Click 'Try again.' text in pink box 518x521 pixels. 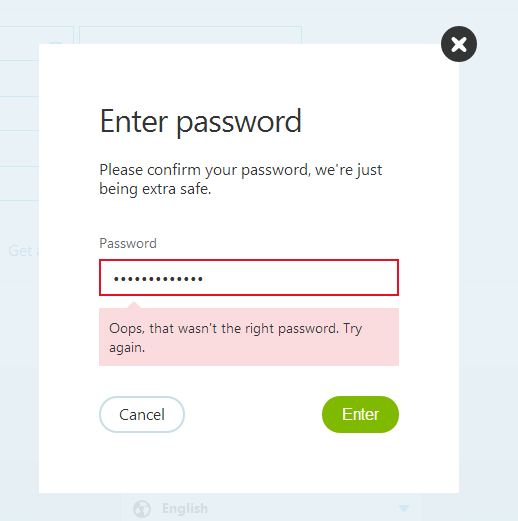tap(235, 338)
